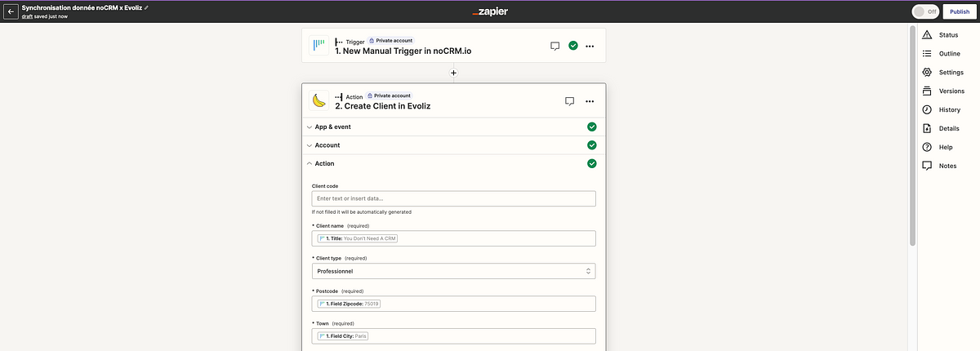Screen dimensions: 980x351
Task: Click the Evoliz banana app icon
Action: tap(318, 101)
